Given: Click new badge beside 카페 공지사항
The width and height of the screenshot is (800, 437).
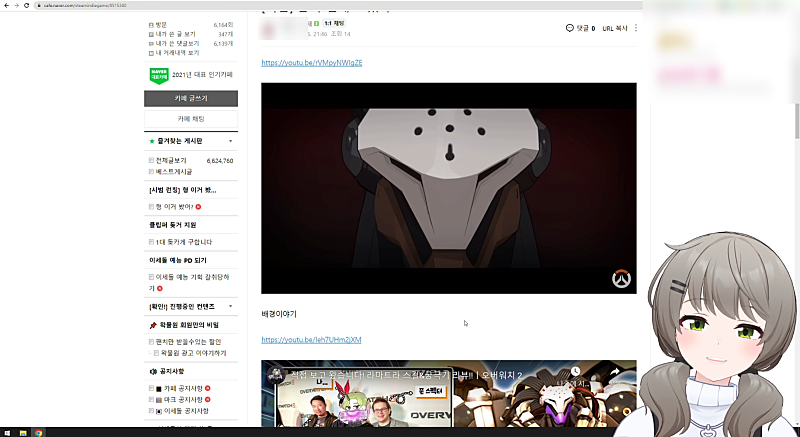Looking at the screenshot, I should [x=208, y=388].
